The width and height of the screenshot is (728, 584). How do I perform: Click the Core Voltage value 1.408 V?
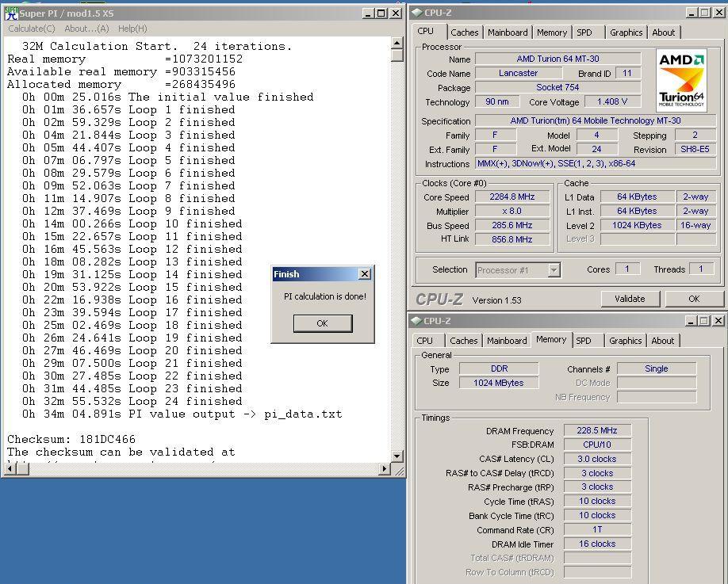[x=612, y=101]
